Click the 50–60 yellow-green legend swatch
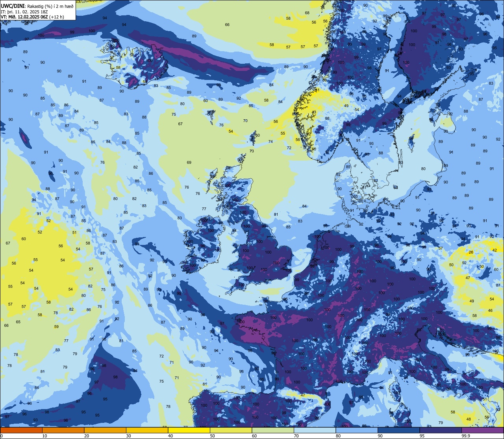Image resolution: width=504 pixels, height=439 pixels. pos(231,430)
